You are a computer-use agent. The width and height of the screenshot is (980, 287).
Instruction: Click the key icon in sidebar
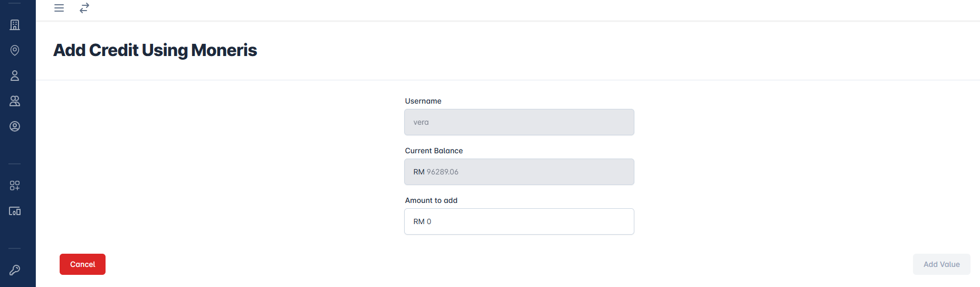click(15, 270)
